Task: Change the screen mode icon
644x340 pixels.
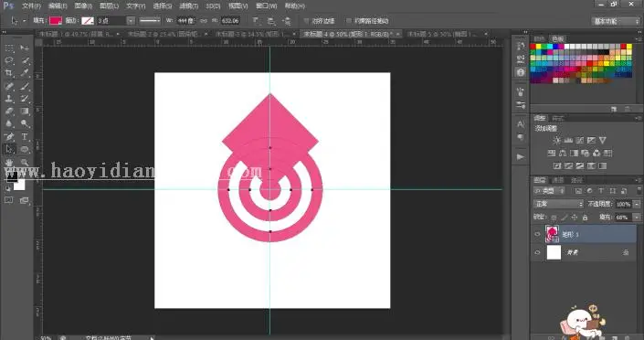Action: click(x=25, y=200)
